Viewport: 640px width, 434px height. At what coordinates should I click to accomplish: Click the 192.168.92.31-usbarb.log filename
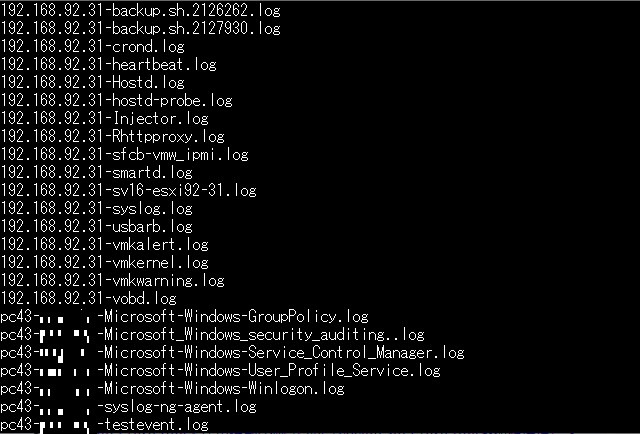click(96, 226)
